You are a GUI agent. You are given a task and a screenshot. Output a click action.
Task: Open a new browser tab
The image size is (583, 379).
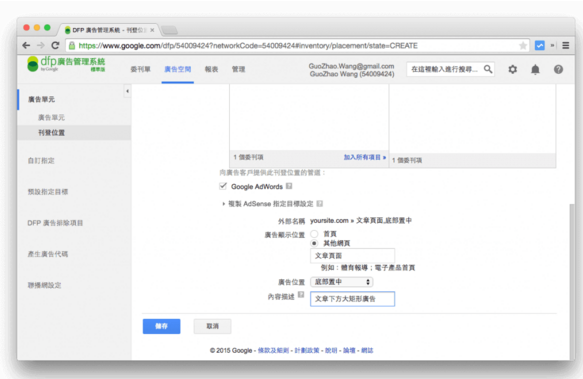(169, 30)
